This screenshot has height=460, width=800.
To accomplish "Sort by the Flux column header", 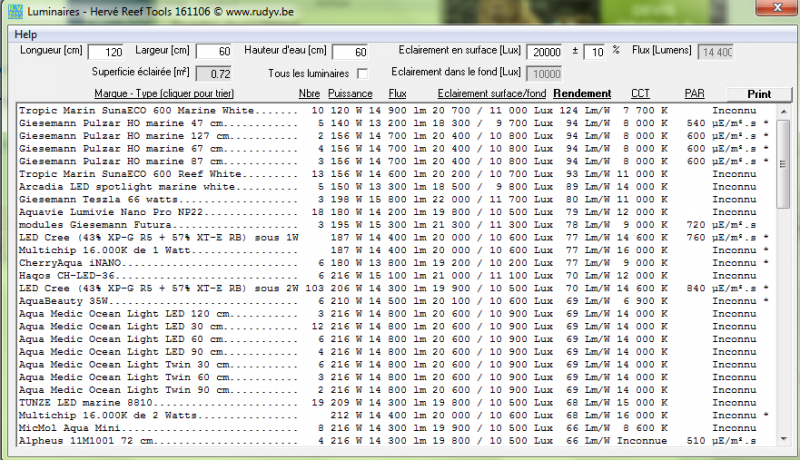I will tap(397, 94).
